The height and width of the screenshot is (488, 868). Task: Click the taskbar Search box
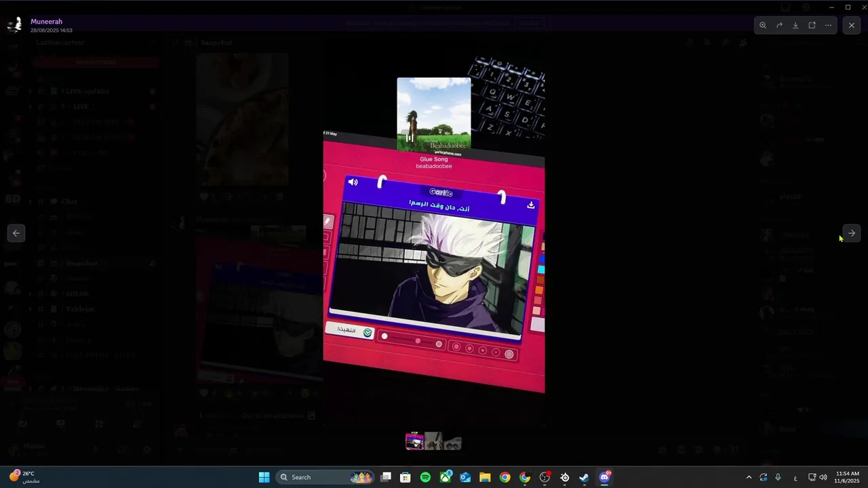[x=325, y=477]
